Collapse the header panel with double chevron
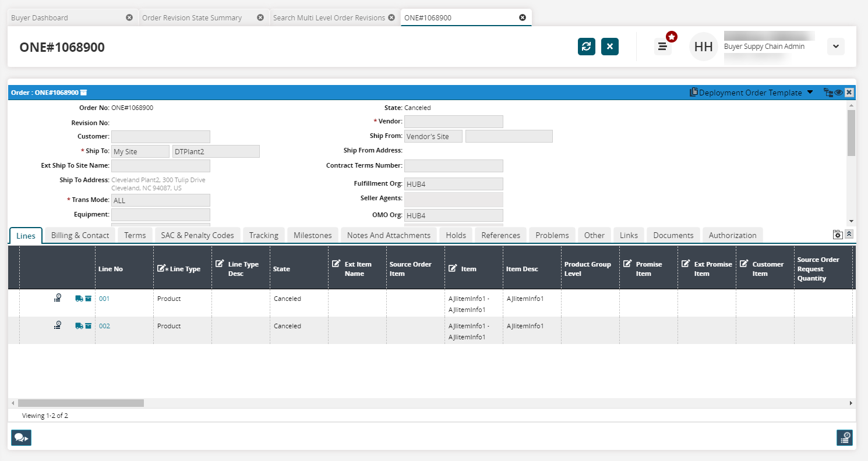The height and width of the screenshot is (461, 868). click(849, 234)
